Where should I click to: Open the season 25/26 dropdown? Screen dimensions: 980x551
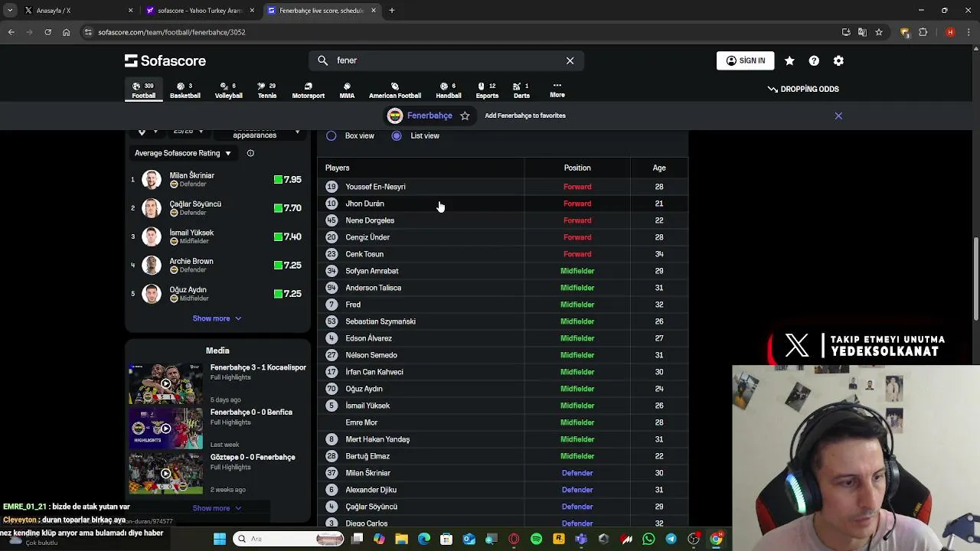(188, 132)
